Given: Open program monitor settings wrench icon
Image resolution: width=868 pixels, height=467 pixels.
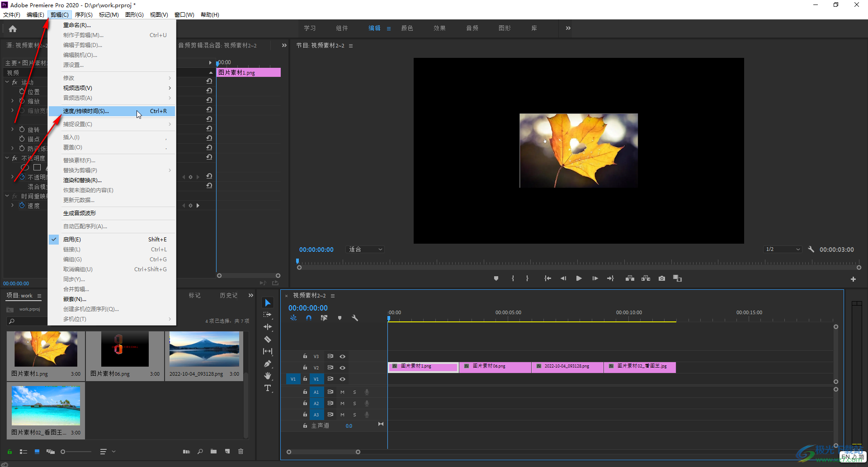Looking at the screenshot, I should [811, 249].
